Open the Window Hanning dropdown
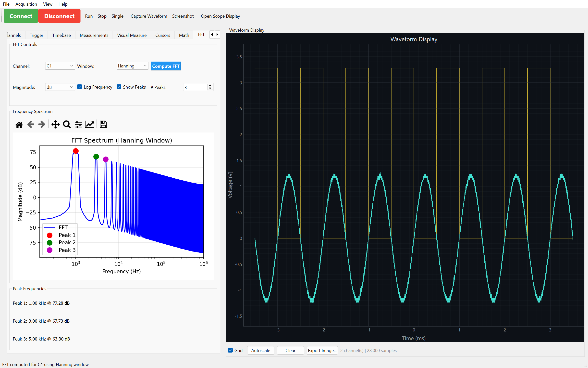Viewport: 588px width, 368px height. 132,66
